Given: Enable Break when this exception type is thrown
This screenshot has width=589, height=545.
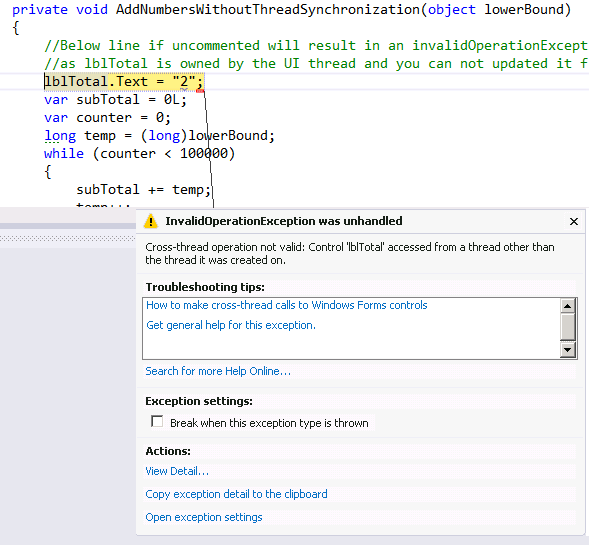Looking at the screenshot, I should click(157, 421).
